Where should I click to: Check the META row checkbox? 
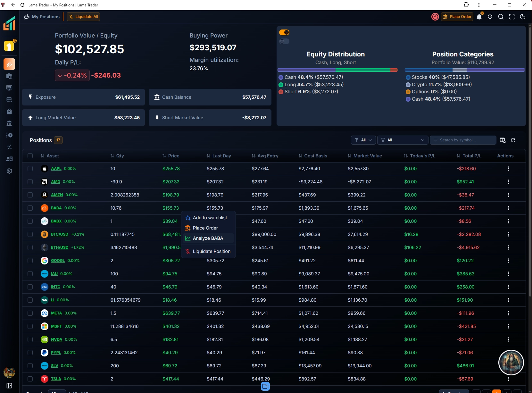[x=30, y=313]
